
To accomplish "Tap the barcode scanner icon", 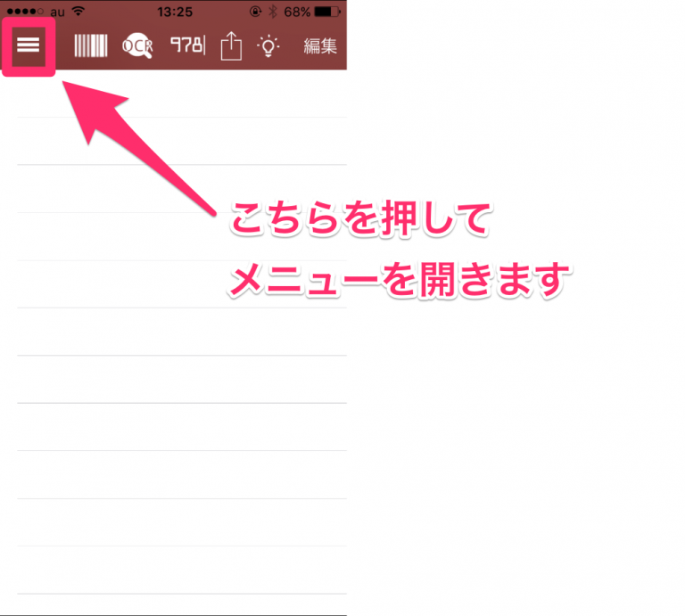I will [x=90, y=45].
